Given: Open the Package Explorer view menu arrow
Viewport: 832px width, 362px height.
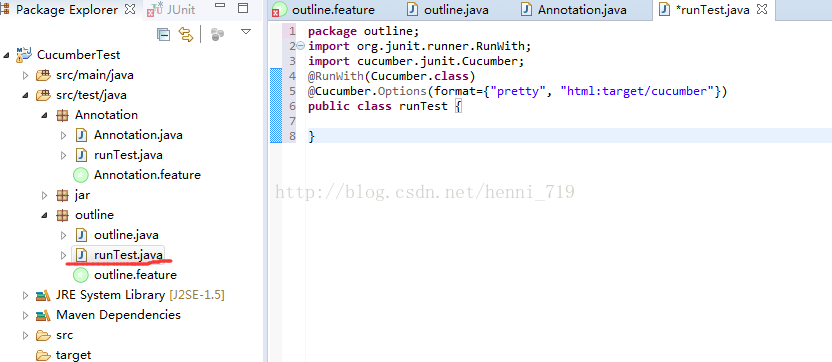Looking at the screenshot, I should 246,32.
